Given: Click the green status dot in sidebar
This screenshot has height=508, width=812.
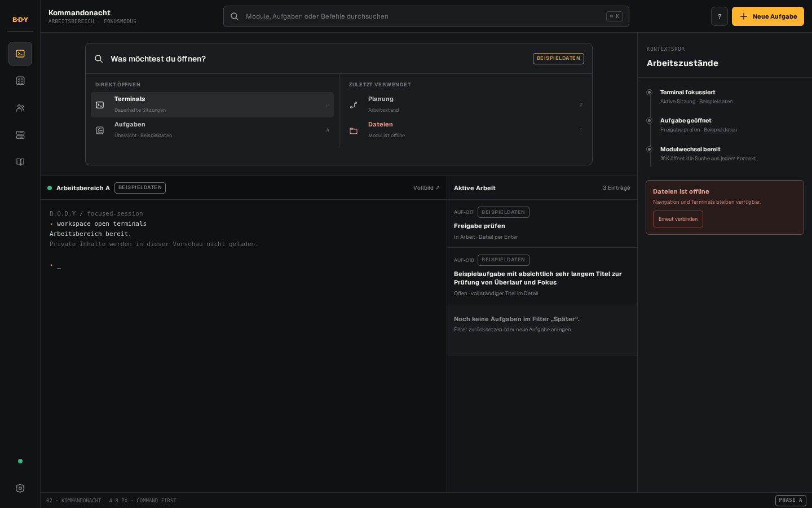Looking at the screenshot, I should (20, 461).
